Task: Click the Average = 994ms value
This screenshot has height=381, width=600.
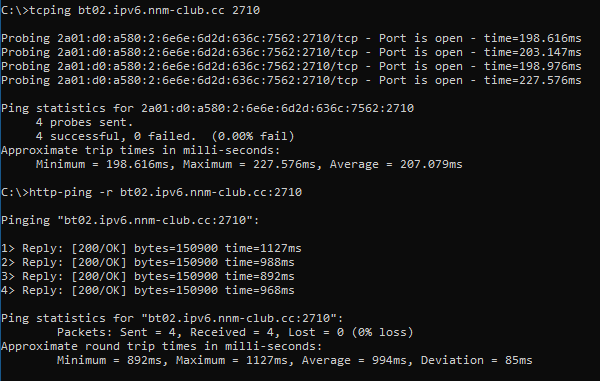Action: (x=354, y=360)
